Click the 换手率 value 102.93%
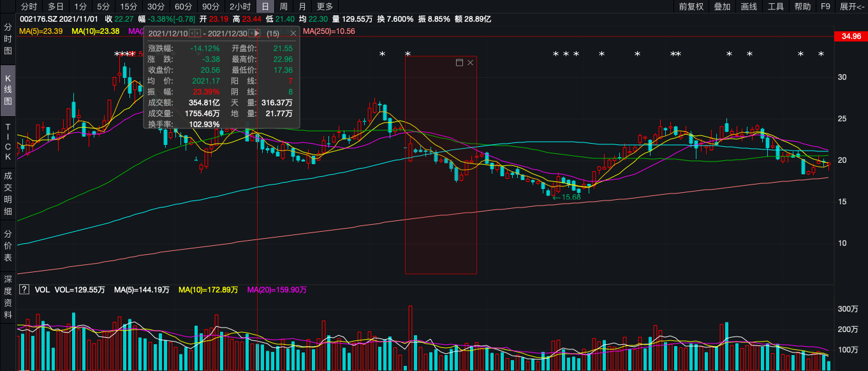 coord(205,124)
